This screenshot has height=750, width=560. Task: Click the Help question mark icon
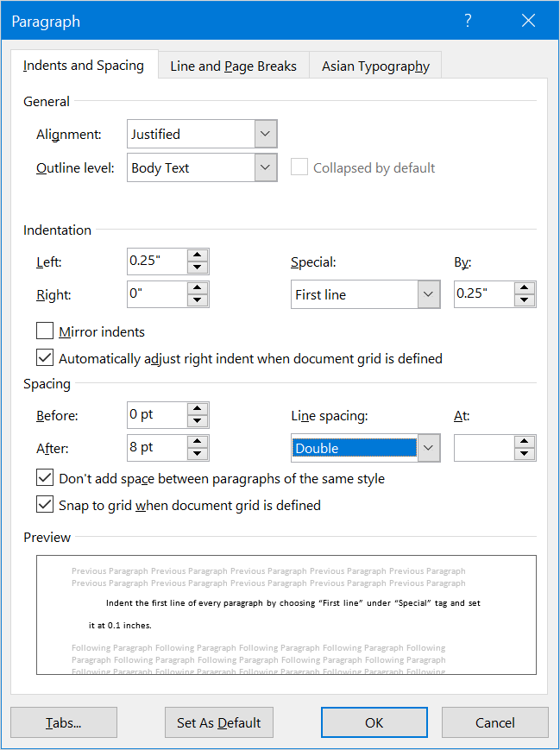tap(468, 22)
